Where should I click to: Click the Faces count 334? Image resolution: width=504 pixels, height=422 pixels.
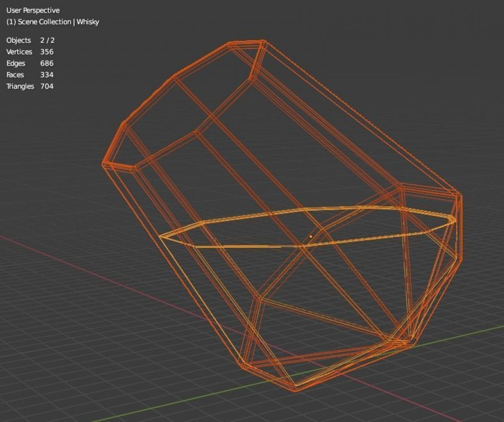click(x=47, y=75)
